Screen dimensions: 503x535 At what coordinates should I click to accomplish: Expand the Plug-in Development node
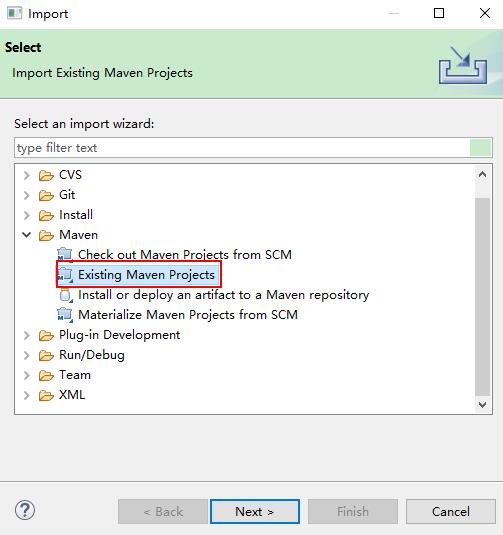(x=27, y=335)
